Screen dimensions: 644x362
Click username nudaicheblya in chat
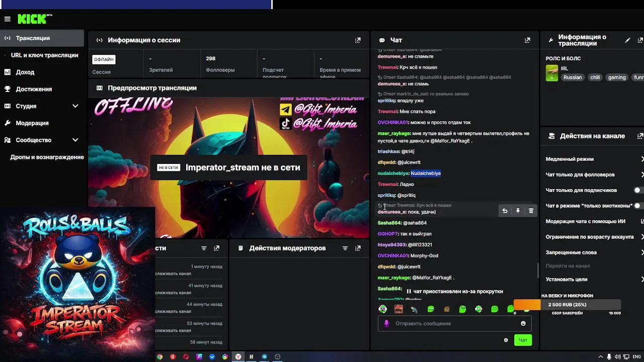[393, 173]
